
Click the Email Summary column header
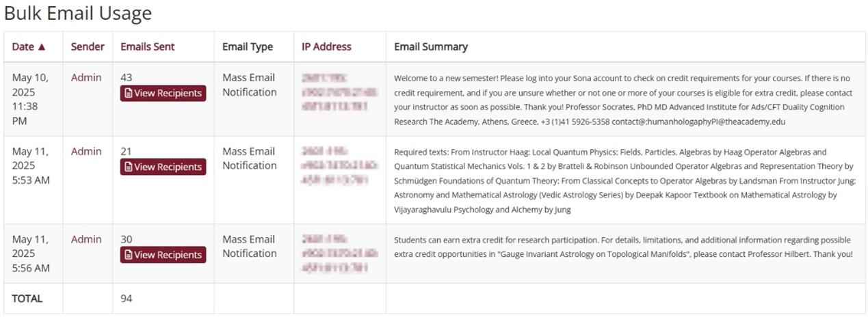(431, 47)
